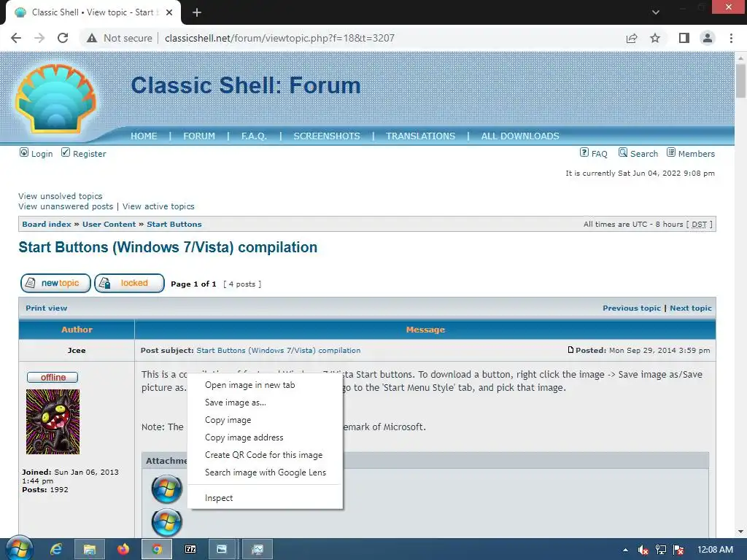Screen dimensions: 747x560
Task: Choose Search image with Google Lens
Action: tap(265, 472)
